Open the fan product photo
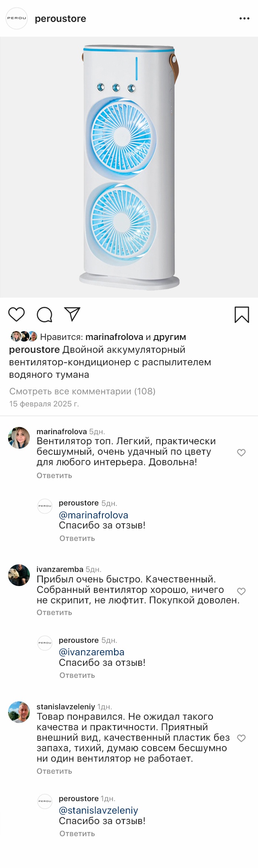Image resolution: width=258 pixels, height=868 pixels. (129, 167)
